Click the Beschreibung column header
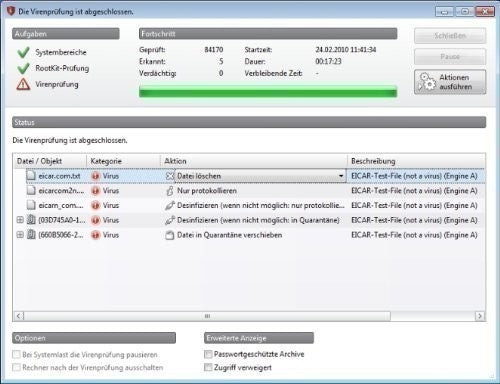Image resolution: width=500 pixels, height=384 pixels. pyautogui.click(x=416, y=161)
